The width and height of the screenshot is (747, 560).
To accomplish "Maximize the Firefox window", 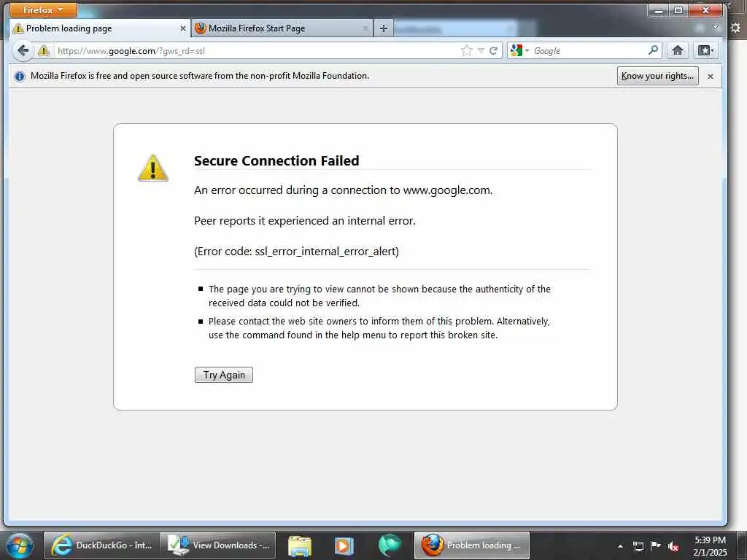I will click(678, 10).
